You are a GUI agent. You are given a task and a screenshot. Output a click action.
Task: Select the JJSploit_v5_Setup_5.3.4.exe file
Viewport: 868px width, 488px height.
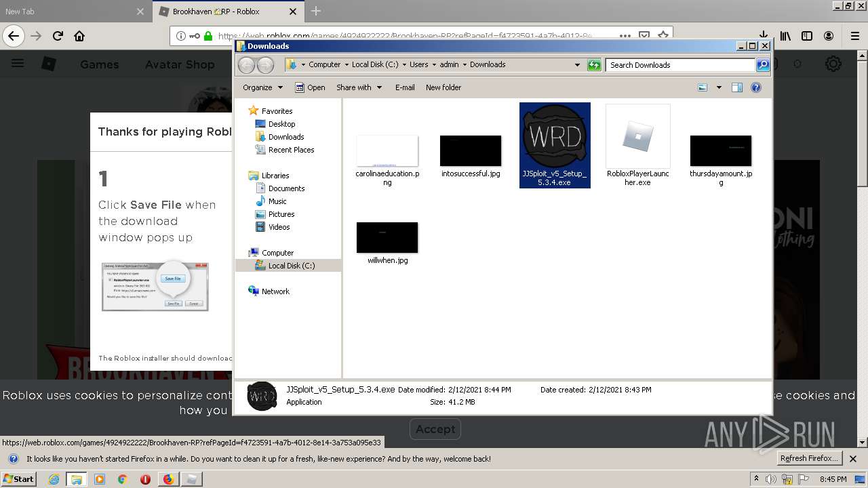(555, 145)
